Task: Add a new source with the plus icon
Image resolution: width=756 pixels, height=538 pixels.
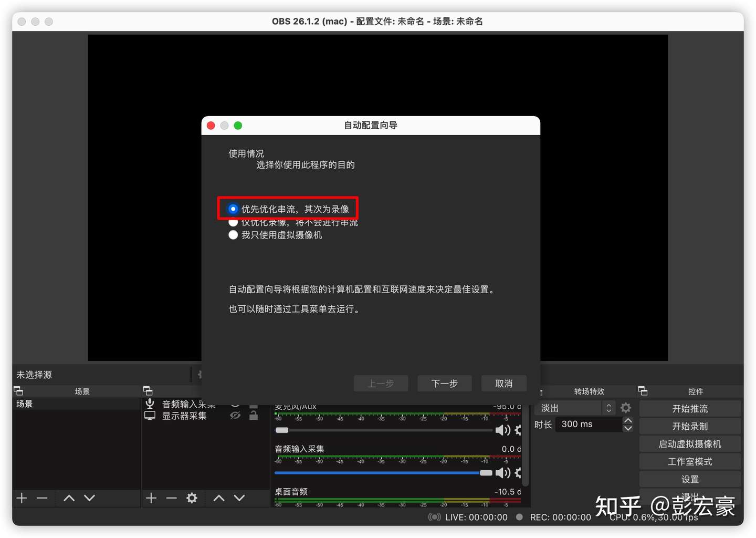Action: click(151, 498)
